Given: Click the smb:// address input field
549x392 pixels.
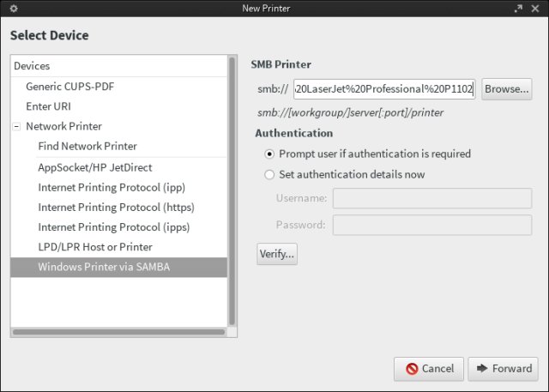Looking at the screenshot, I should (x=383, y=89).
